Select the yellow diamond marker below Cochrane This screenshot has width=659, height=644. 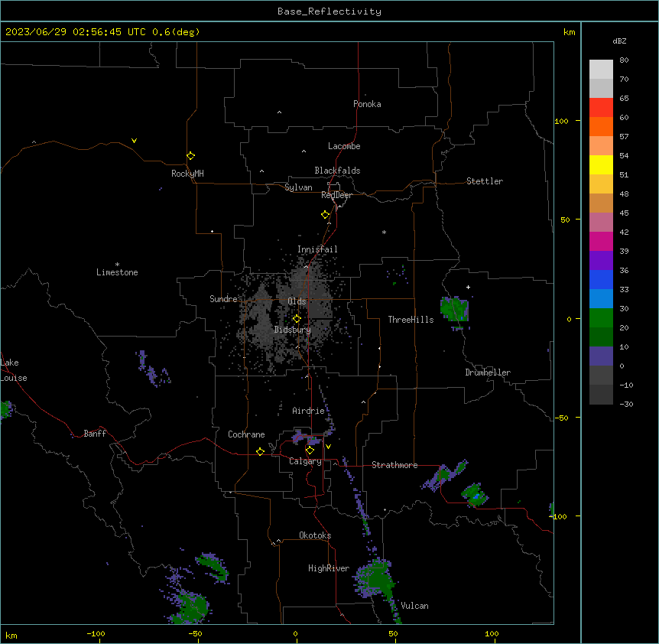pos(260,451)
